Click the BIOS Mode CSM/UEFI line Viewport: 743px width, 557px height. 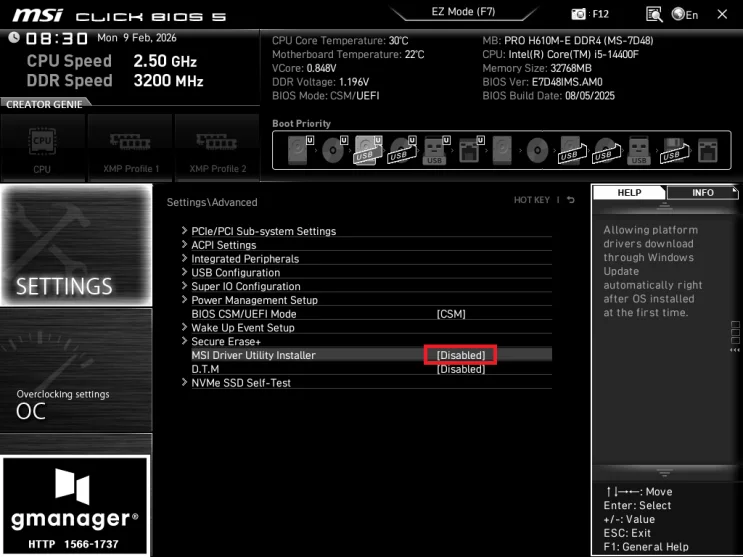326,96
